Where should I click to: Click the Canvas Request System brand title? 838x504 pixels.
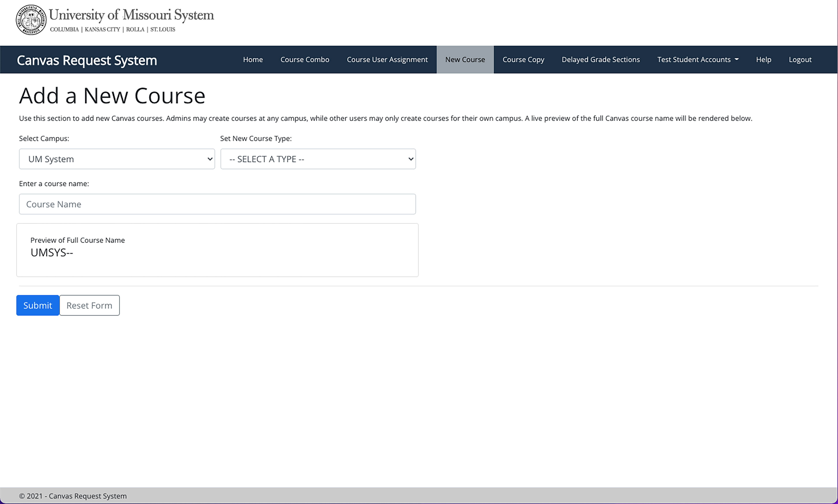pos(87,60)
